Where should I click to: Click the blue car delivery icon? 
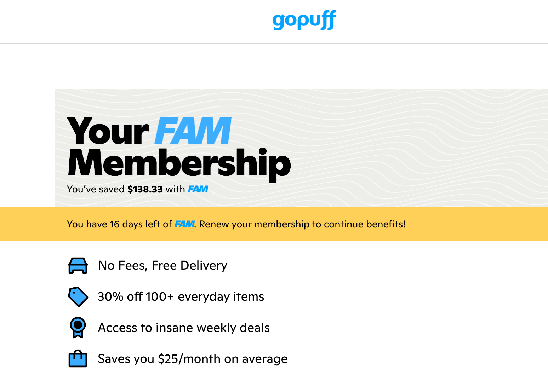point(78,266)
